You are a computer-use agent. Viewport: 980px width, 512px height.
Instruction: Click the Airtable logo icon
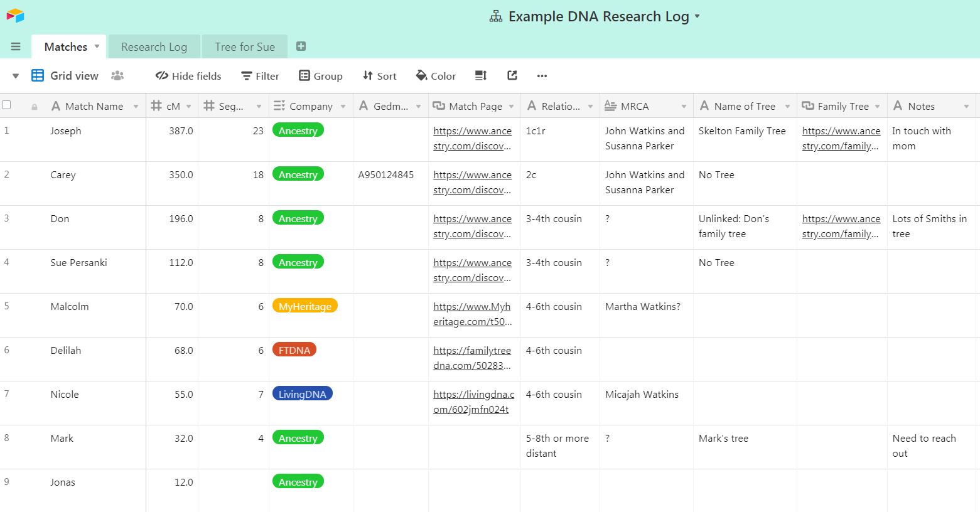(x=15, y=16)
